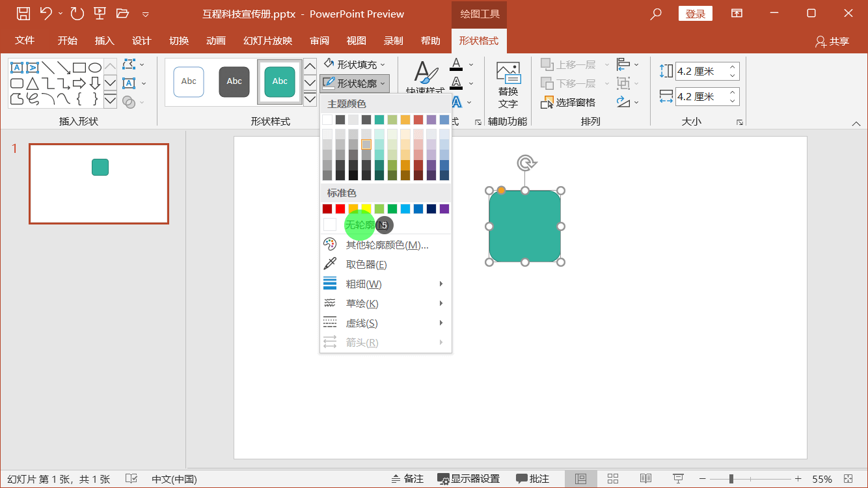Click the Merge Shapes icon
The height and width of the screenshot is (488, 868).
coord(129,102)
